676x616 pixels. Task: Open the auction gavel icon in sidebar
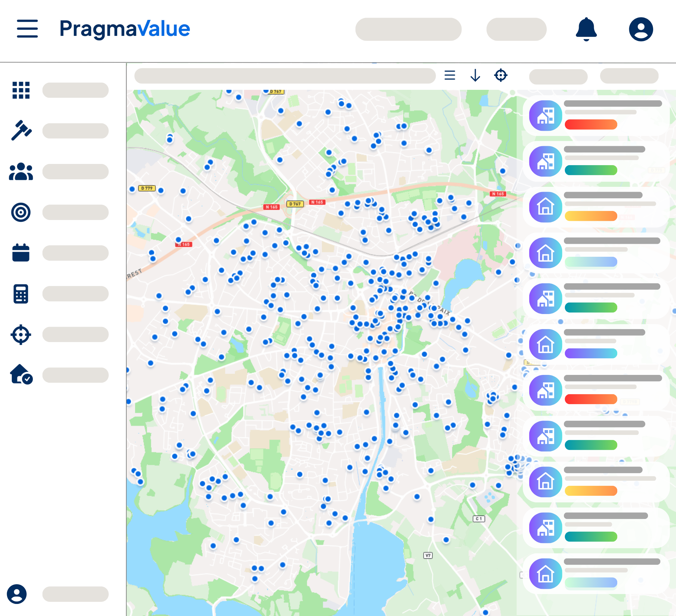click(x=21, y=130)
